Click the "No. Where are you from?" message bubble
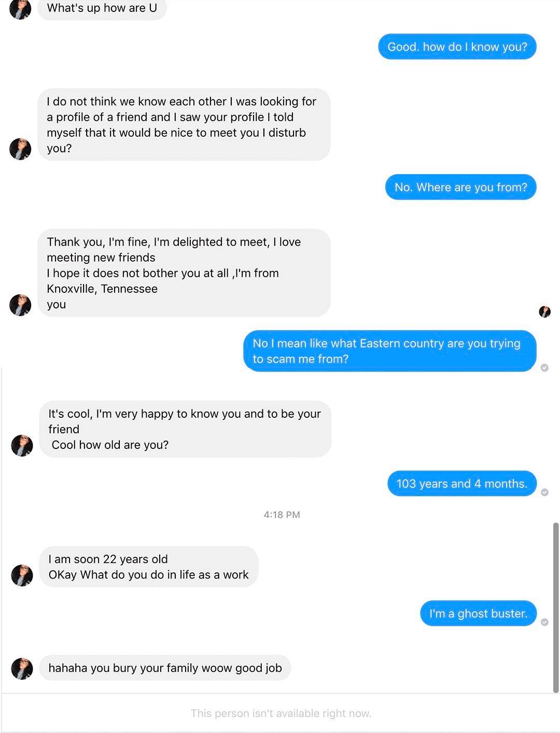The width and height of the screenshot is (560, 733). (460, 187)
